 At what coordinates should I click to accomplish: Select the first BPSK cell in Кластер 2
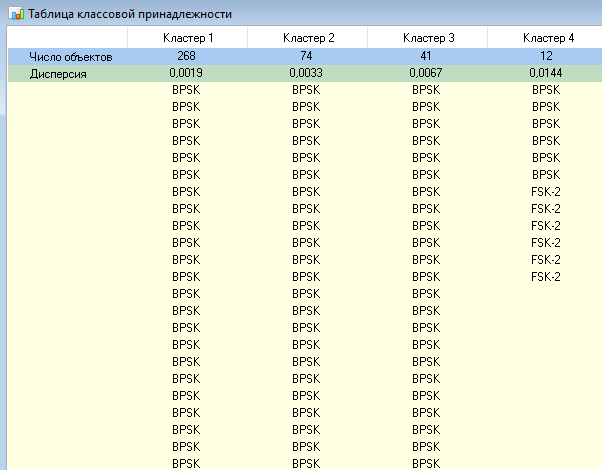306,90
